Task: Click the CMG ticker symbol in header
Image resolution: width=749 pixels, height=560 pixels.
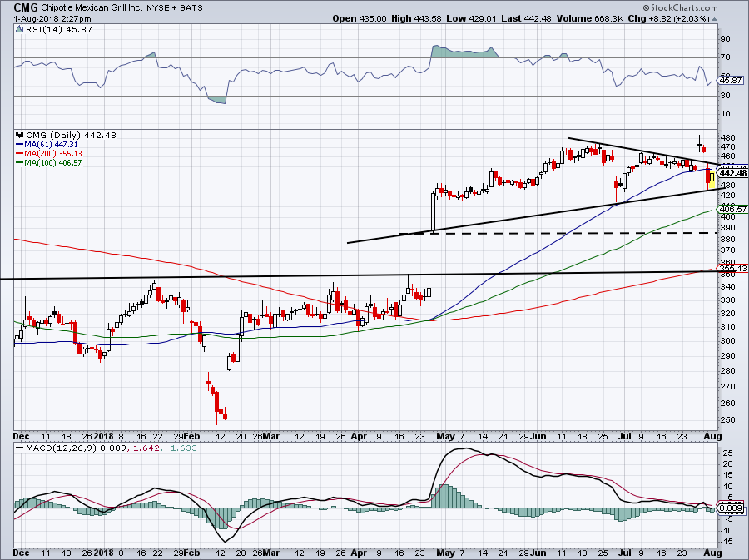Action: tap(26, 7)
